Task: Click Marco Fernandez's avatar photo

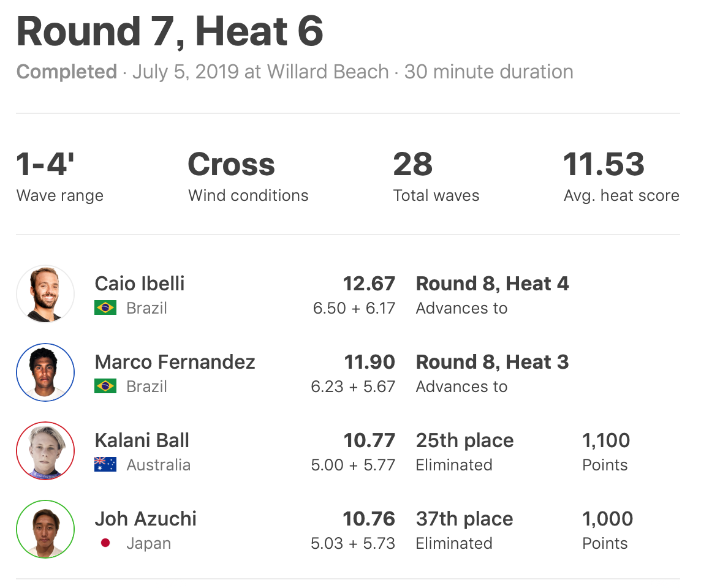Action: tap(45, 372)
